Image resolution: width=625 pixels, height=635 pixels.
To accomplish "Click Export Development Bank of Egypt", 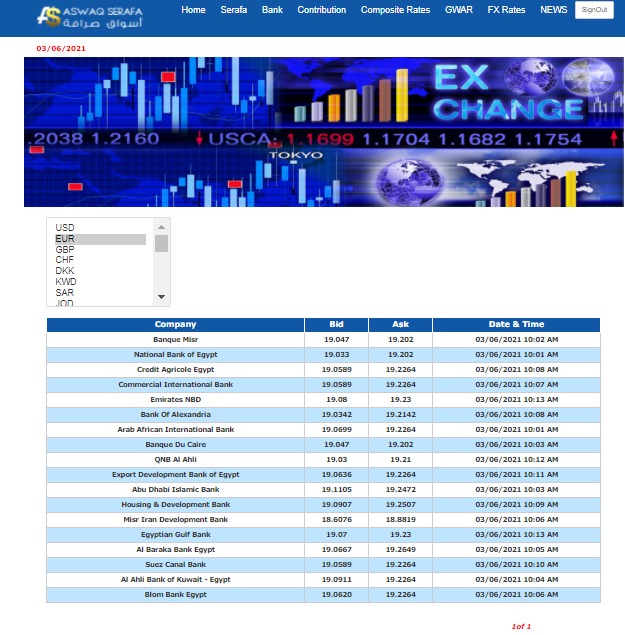I will [175, 474].
